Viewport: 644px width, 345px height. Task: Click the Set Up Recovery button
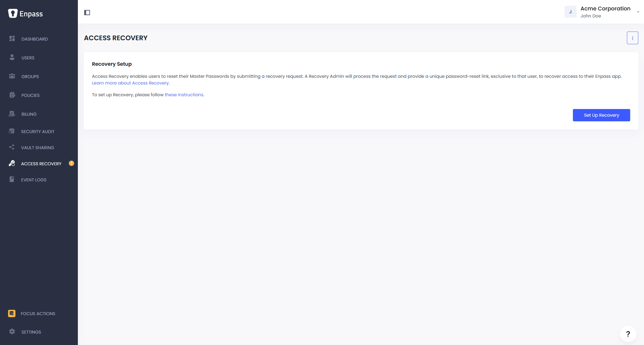coord(601,115)
